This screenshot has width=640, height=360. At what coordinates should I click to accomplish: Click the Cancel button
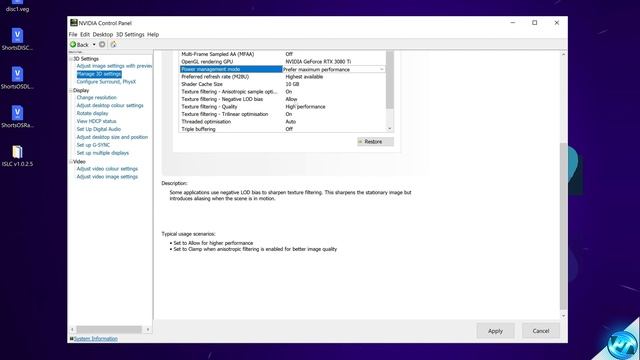pos(541,331)
